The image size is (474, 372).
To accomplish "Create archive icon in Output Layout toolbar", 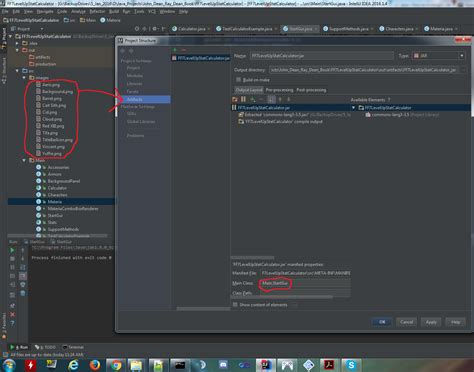I will click(243, 99).
